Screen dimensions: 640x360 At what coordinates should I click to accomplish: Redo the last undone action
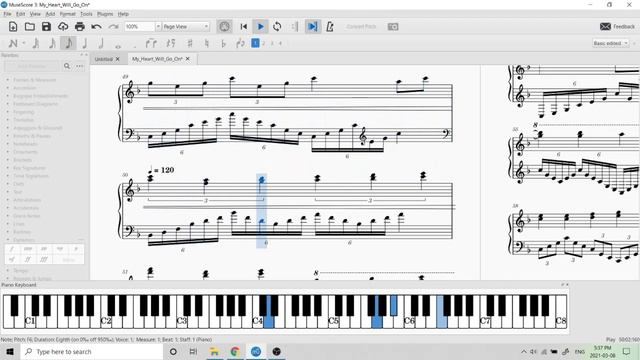pyautogui.click(x=113, y=27)
